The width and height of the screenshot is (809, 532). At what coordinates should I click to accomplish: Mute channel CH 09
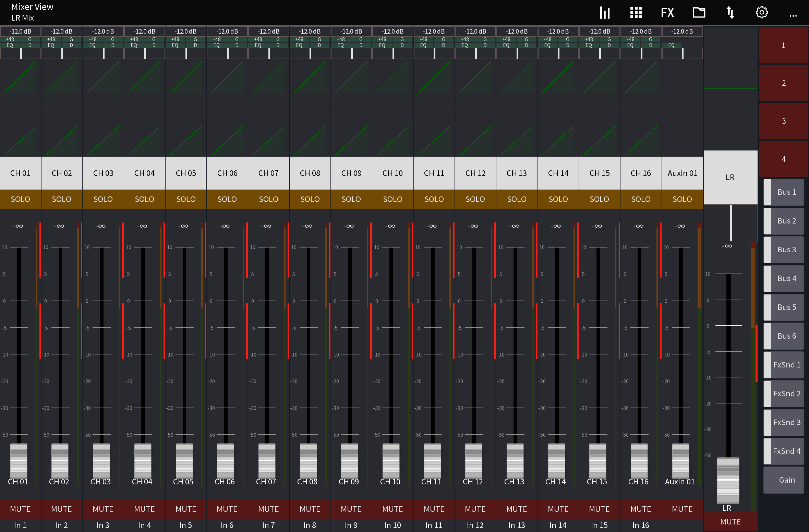point(351,509)
